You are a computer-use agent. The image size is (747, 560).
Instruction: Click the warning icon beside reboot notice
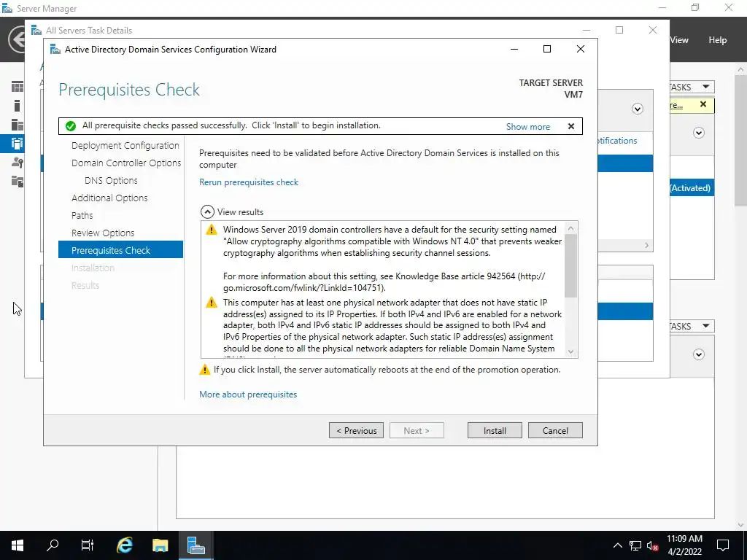click(x=205, y=370)
